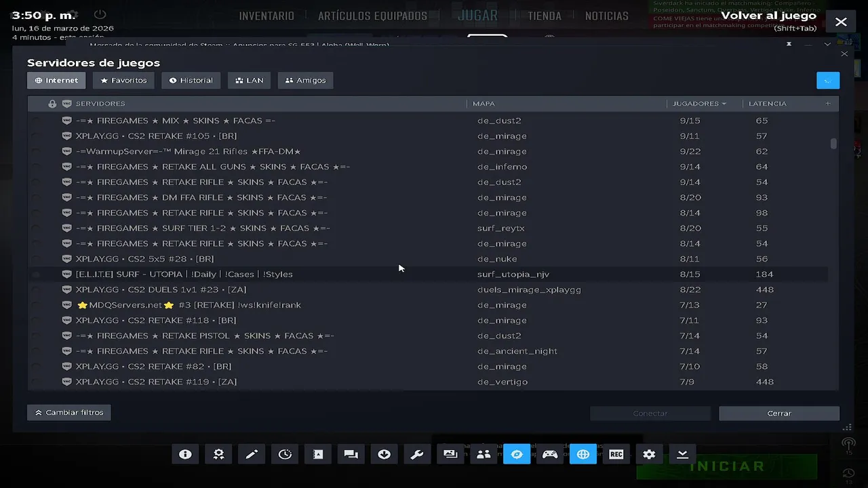The image size is (868, 488).
Task: Select FIREGAMES RETAKE ALL GUNS server
Action: (x=427, y=167)
